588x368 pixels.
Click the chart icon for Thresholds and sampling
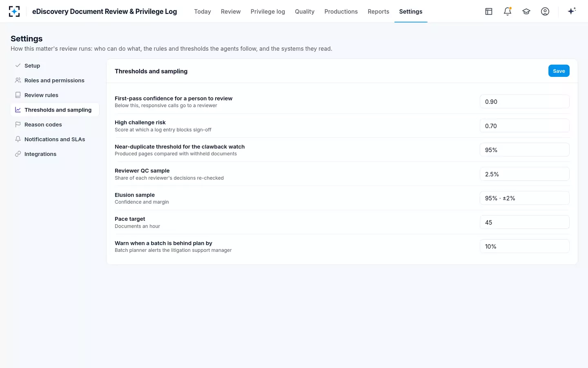pos(18,110)
